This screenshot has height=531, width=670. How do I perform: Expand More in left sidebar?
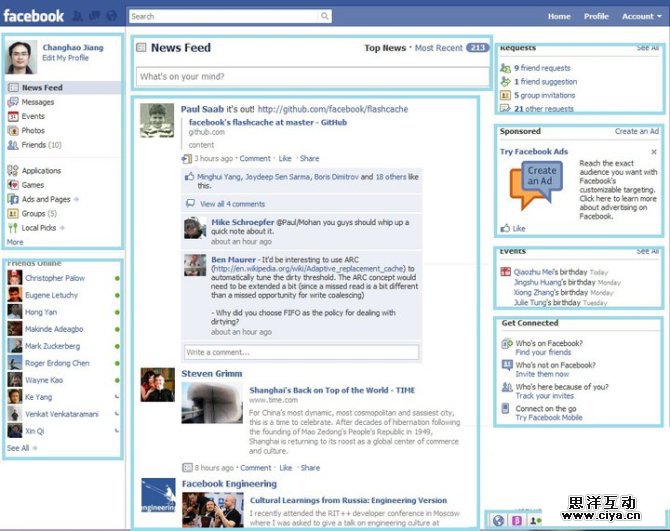click(x=15, y=242)
